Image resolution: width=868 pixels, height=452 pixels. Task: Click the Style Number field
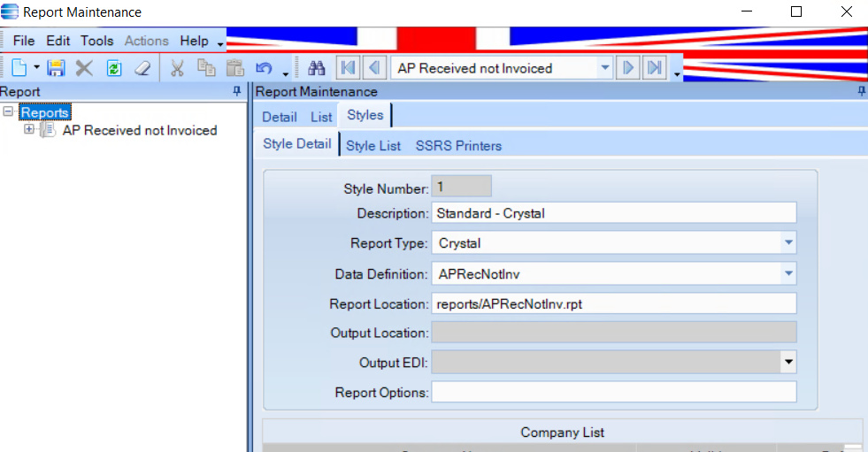(x=461, y=187)
